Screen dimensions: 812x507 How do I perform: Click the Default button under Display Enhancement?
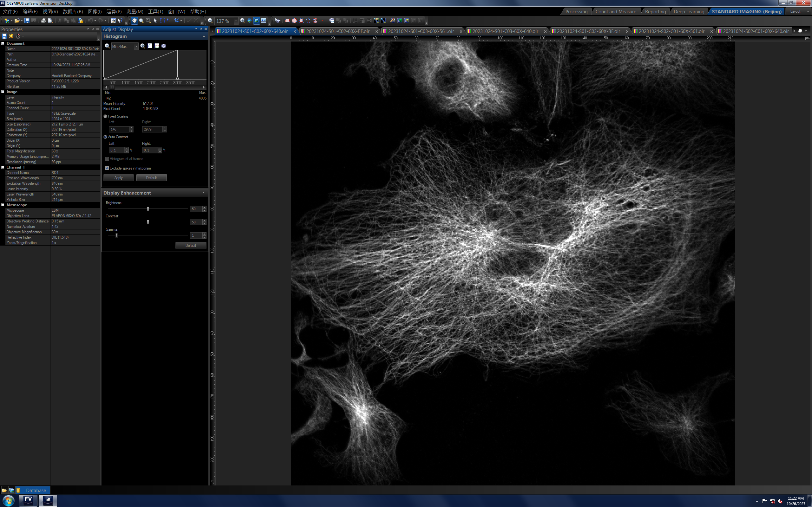click(191, 246)
